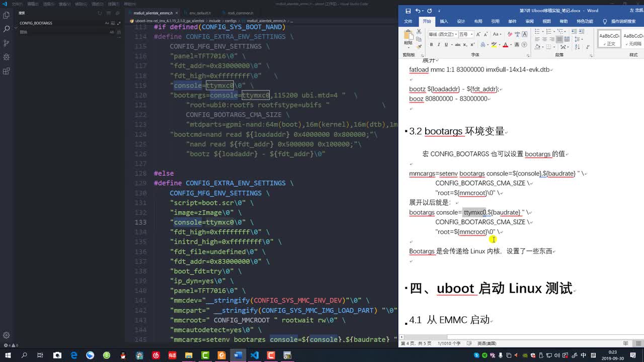Image resolution: width=644 pixels, height=362 pixels.
Task: Toggle Bold in Word ribbon
Action: [x=431, y=45]
